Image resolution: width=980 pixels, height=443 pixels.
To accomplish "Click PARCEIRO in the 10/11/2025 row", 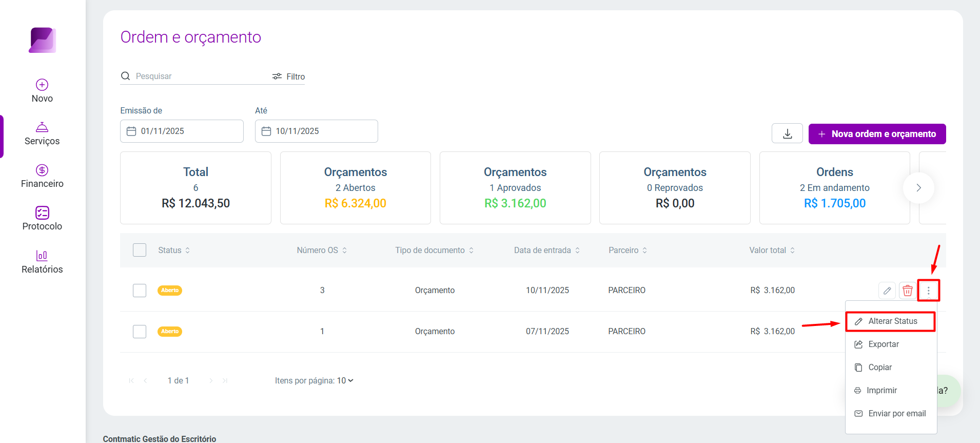I will (x=626, y=291).
